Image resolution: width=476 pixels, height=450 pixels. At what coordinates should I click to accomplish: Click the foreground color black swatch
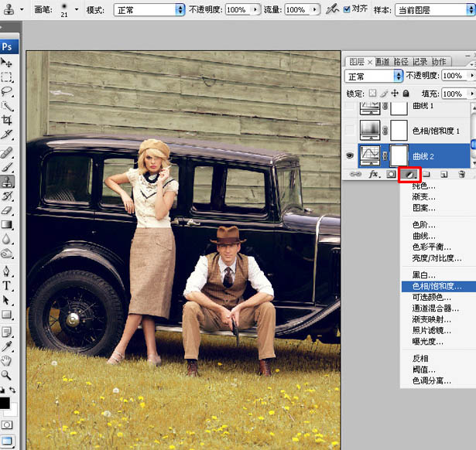4,403
